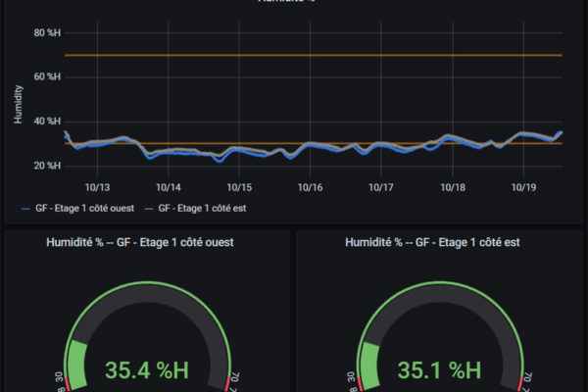Click the 70 threshold label on the côté est gauge
The image size is (588, 392).
[x=527, y=378]
